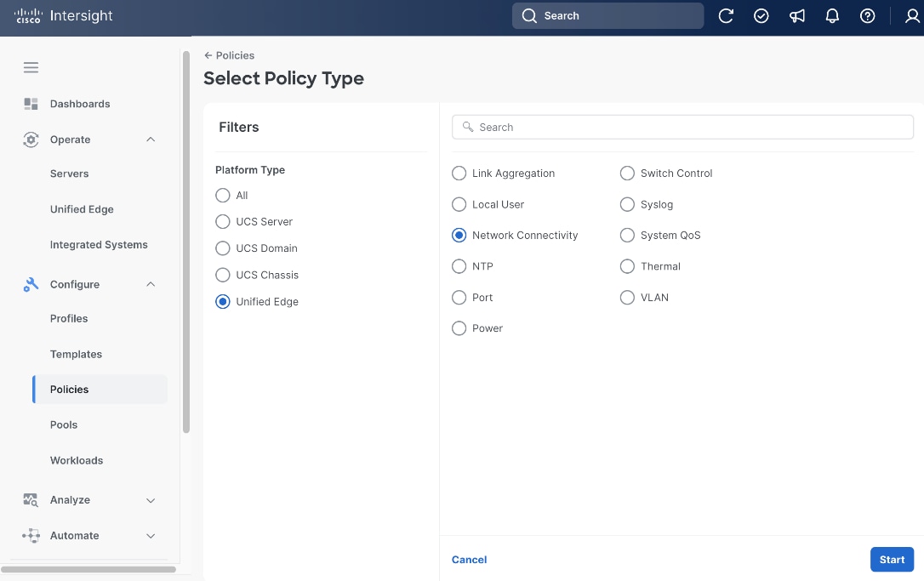Click the back arrow beside Policies
This screenshot has height=581, width=924.
pos(208,55)
